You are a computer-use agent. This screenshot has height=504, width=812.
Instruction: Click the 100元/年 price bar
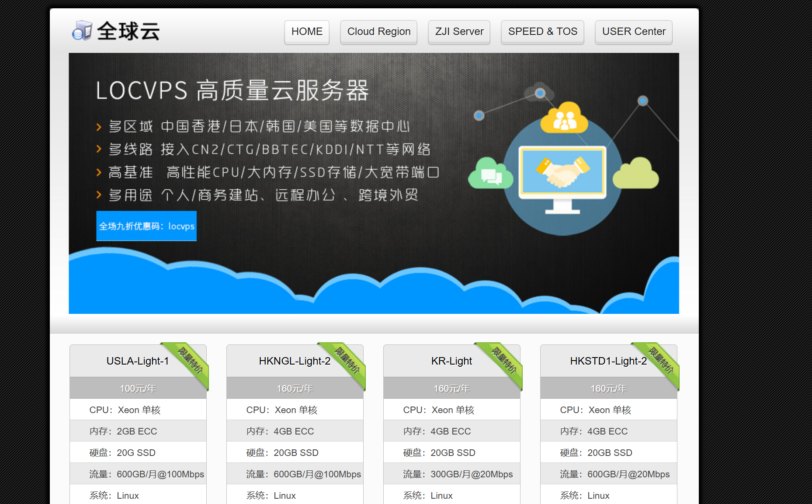coord(138,388)
